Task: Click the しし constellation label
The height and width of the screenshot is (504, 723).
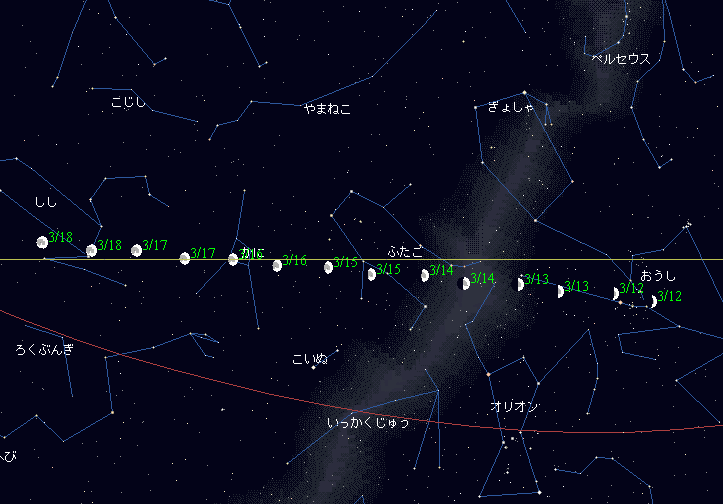Action: 46,202
